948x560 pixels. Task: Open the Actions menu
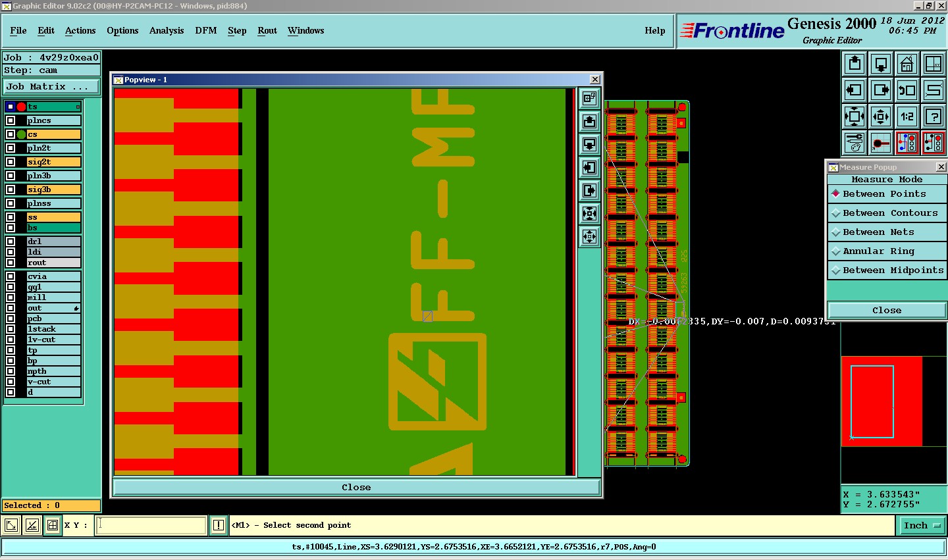[x=80, y=31]
